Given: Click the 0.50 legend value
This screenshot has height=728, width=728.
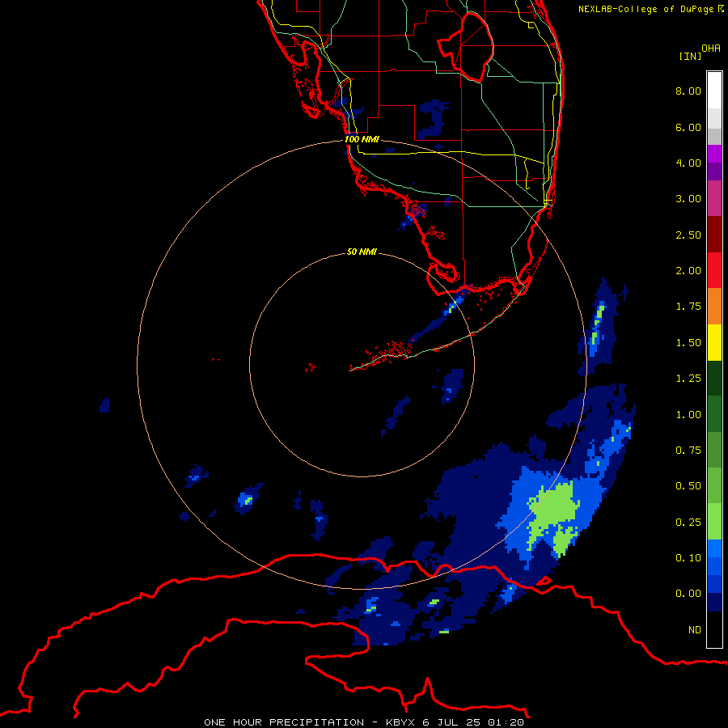Looking at the screenshot, I should point(688,486).
